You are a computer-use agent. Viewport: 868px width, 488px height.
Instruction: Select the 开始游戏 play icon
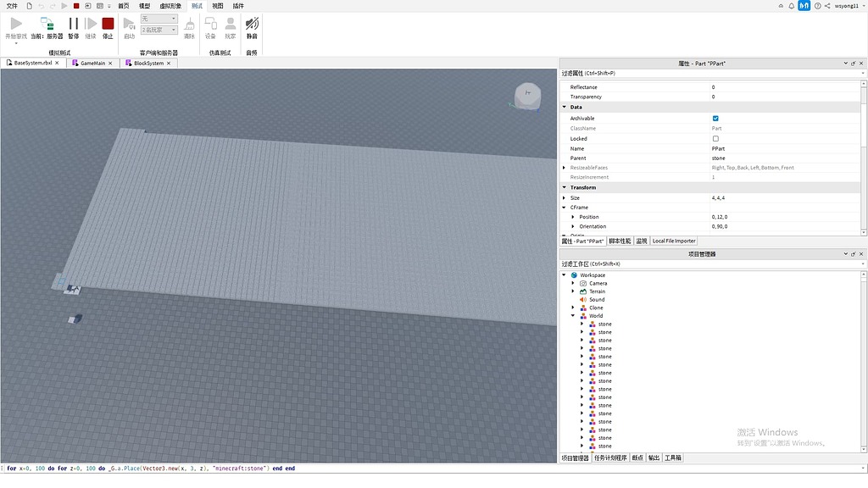[16, 23]
